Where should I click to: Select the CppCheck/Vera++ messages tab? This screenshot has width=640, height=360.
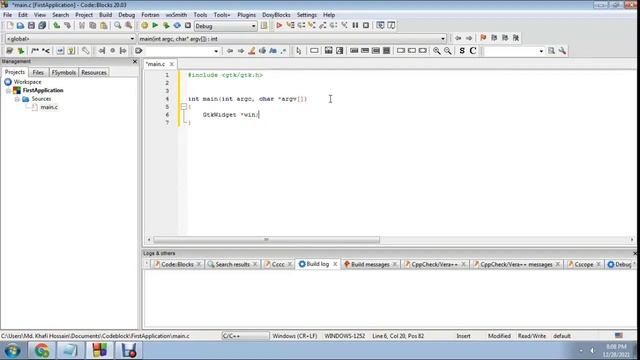point(516,264)
